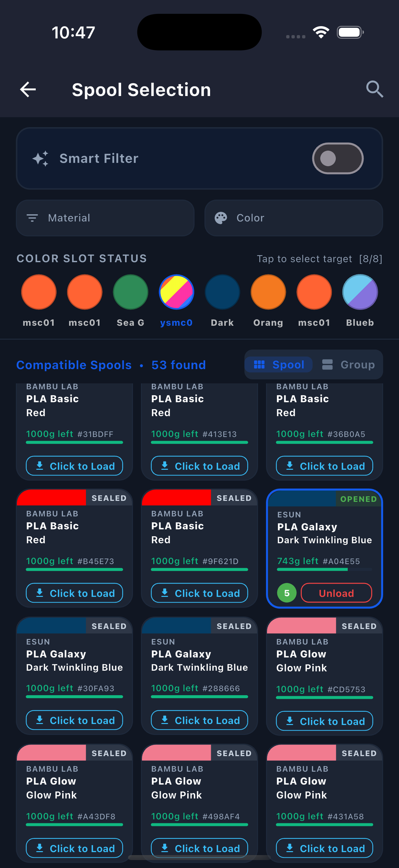
Task: Tap the green slot number 5 badge
Action: 287,593
